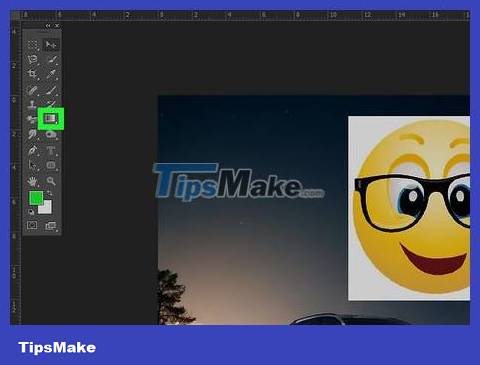The image size is (480, 365).
Task: Select the Crop tool
Action: (33, 74)
